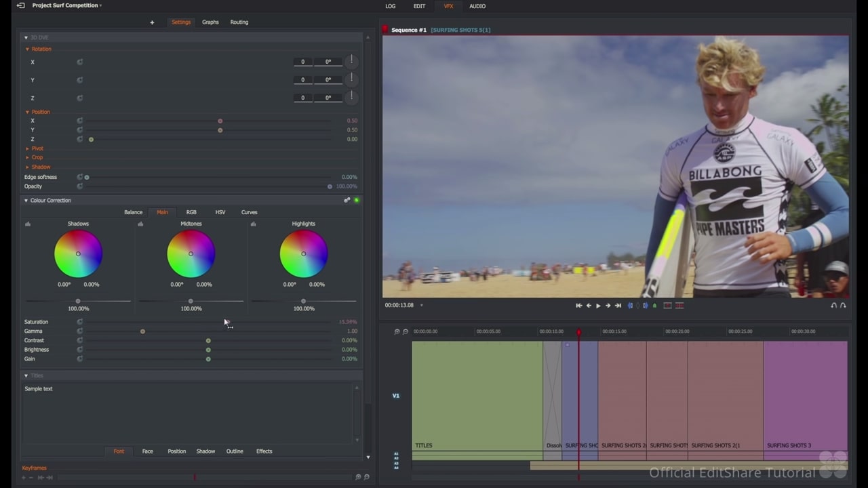
Task: Toggle keyframing for Gamma
Action: pos(80,331)
